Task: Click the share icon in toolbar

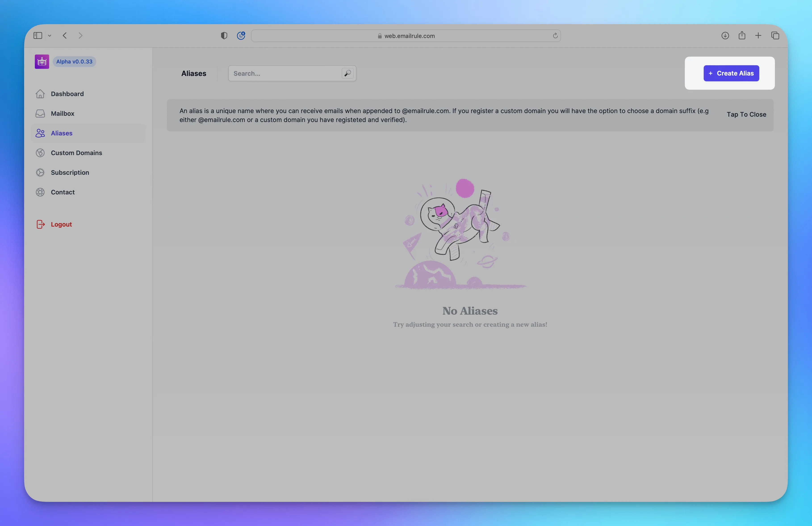Action: tap(742, 36)
